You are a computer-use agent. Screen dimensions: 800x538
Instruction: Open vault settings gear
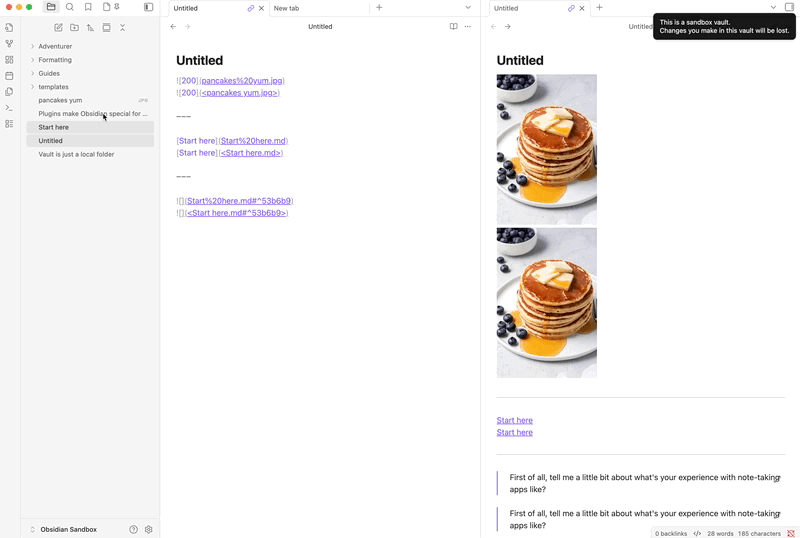tap(149, 529)
